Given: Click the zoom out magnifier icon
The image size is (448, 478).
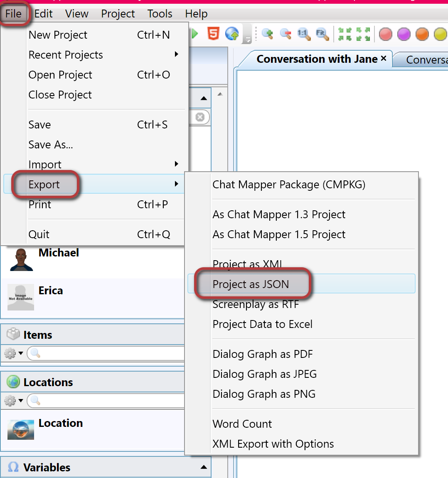Looking at the screenshot, I should click(x=286, y=34).
